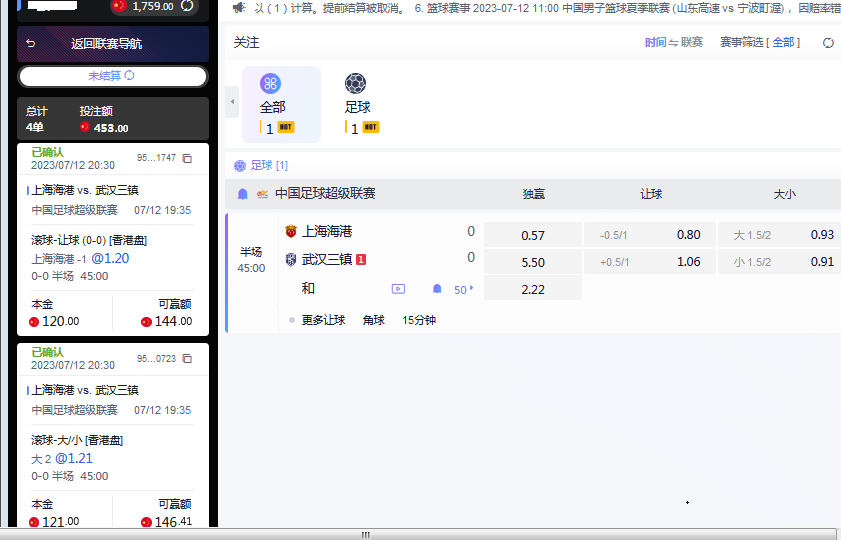
Task: Click odds @1.20 in first bet
Action: [x=110, y=258]
